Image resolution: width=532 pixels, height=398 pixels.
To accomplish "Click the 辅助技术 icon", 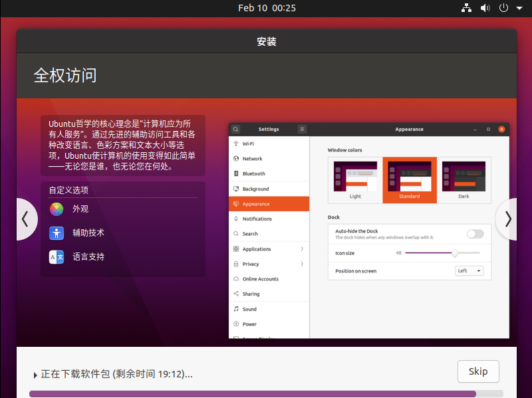I will tap(56, 233).
